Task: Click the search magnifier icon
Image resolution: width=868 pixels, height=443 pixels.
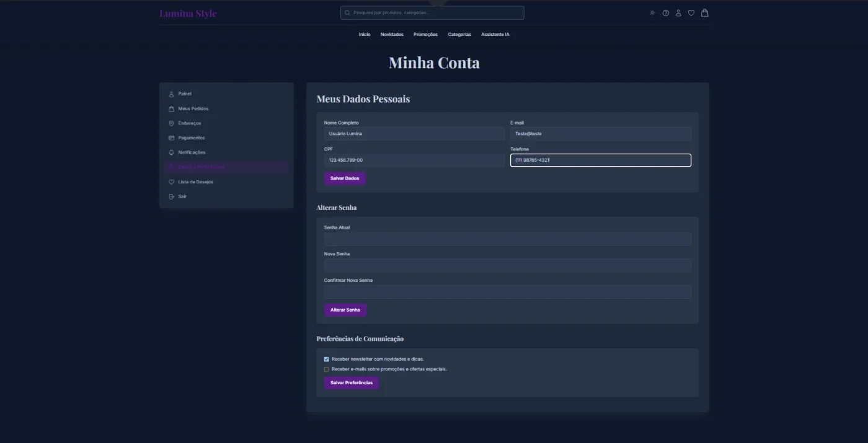Action: tap(348, 13)
